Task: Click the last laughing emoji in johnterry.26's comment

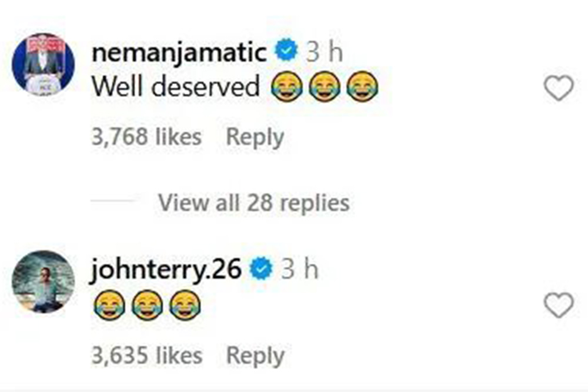Action: [x=185, y=306]
